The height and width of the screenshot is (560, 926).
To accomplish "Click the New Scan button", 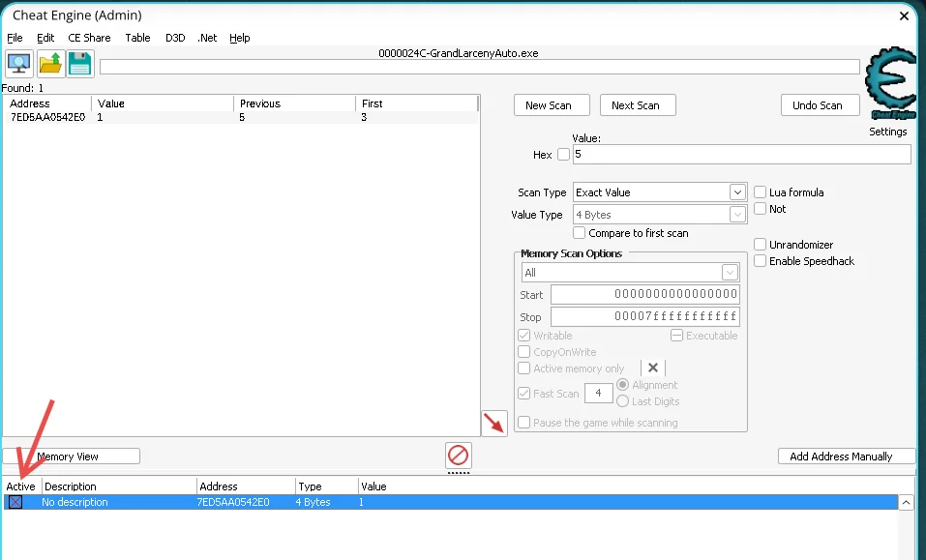I will tap(552, 105).
